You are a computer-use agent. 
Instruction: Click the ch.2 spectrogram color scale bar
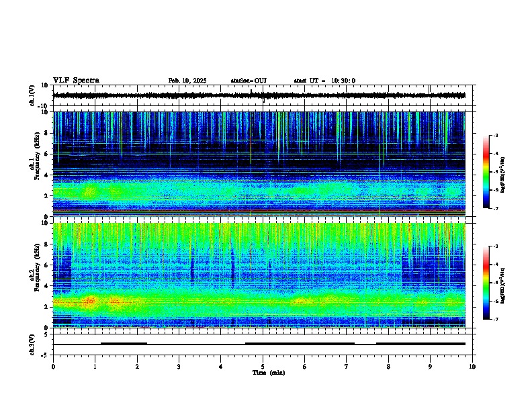[486, 283]
